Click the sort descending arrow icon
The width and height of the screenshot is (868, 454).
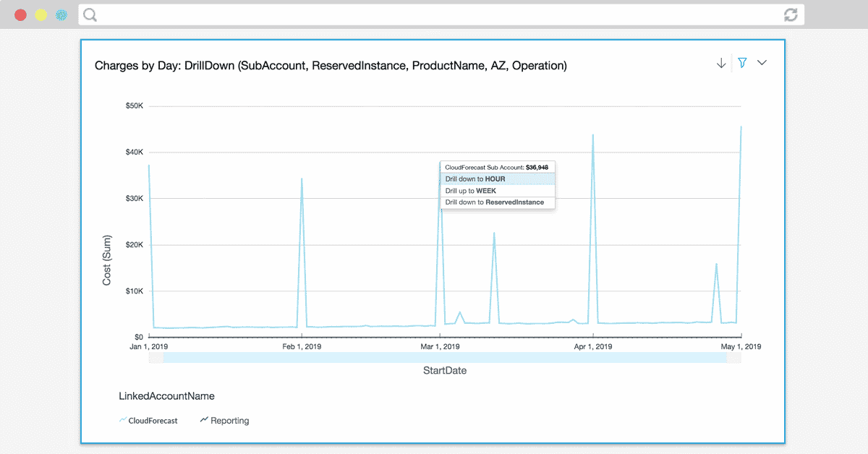(720, 64)
